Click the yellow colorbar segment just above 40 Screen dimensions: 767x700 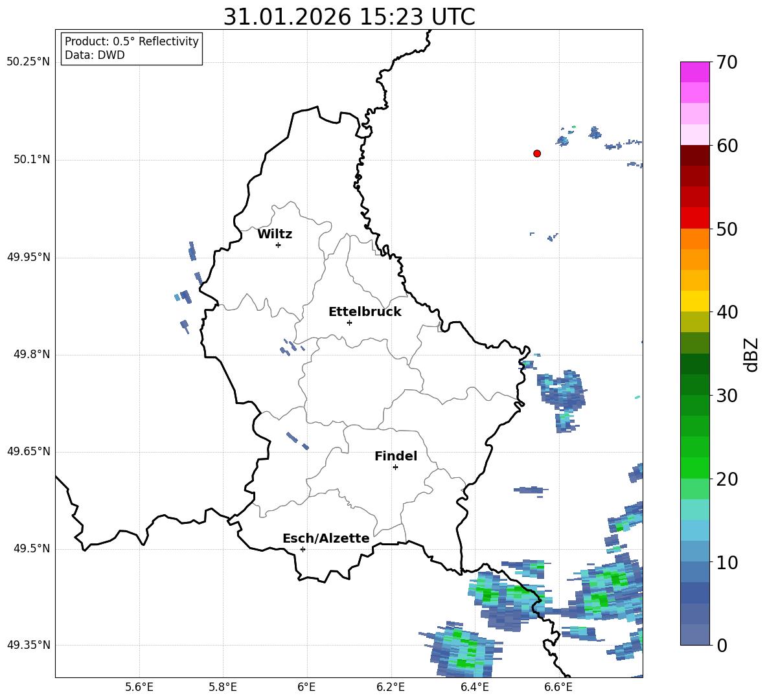coord(694,301)
